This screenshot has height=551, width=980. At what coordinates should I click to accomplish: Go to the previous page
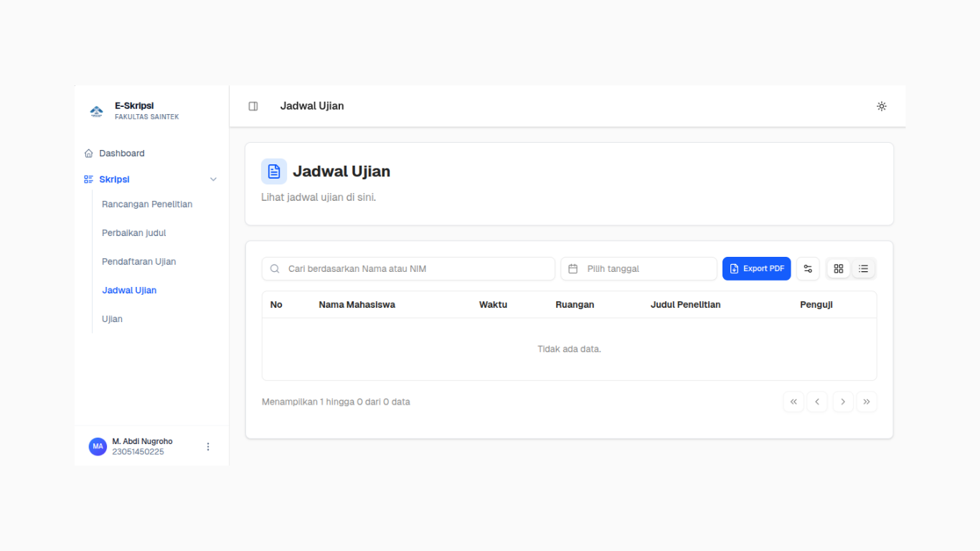click(817, 402)
